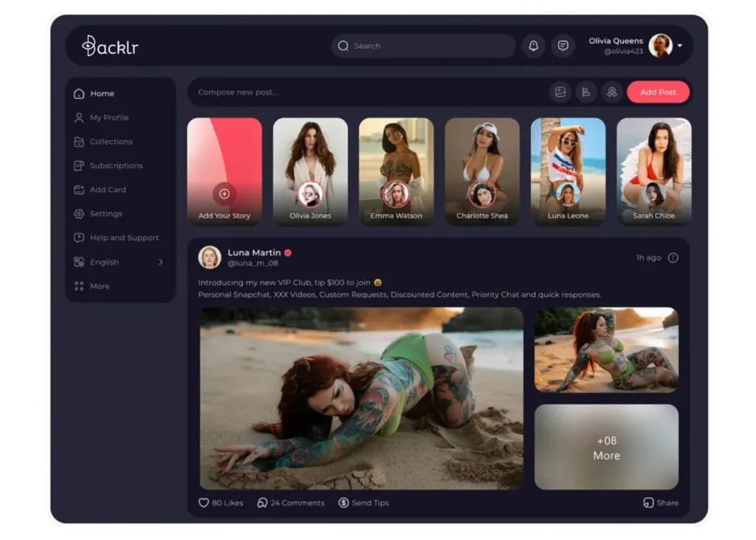756x540 pixels.
Task: Open Subscriptions in the sidebar
Action: point(116,165)
